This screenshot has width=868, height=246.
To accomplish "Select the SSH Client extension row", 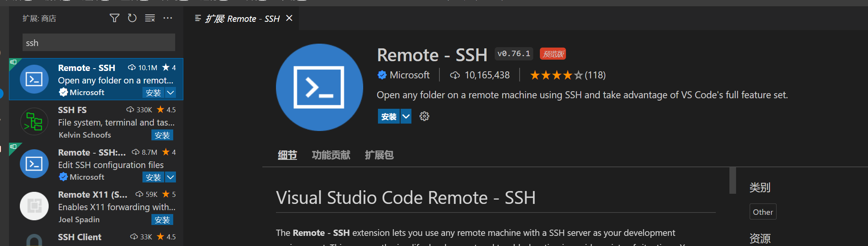I will 96,237.
